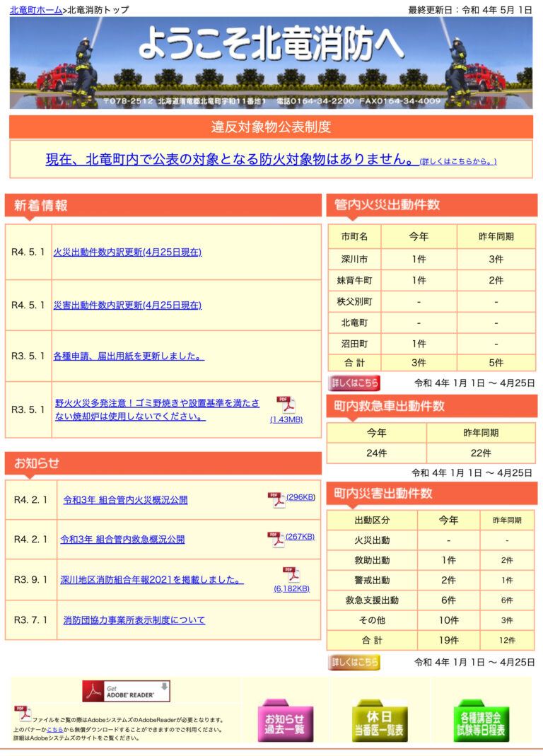Click 詳しくはこちら under 管内火災出動件数 table
Viewport: 543px width, 756px height.
[354, 383]
